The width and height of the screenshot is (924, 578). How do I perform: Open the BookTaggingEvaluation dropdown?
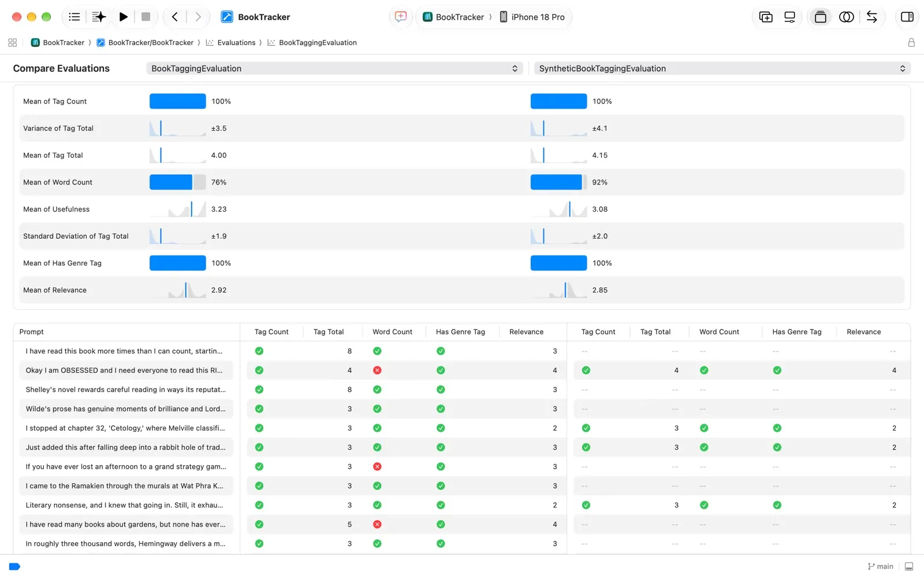point(334,68)
